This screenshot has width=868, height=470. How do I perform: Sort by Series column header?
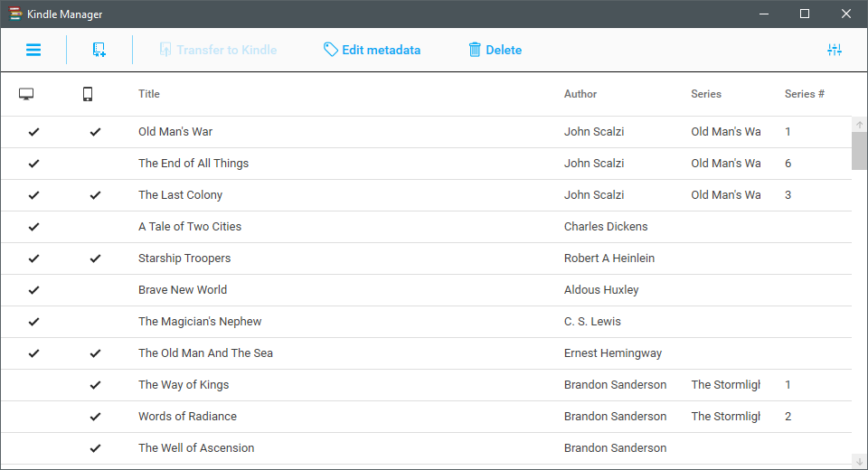coord(706,94)
